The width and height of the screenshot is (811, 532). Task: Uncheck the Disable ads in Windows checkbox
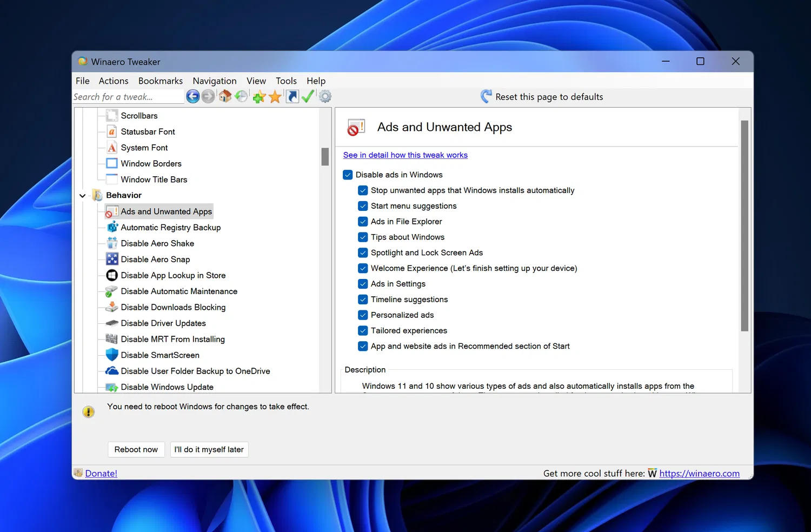348,175
